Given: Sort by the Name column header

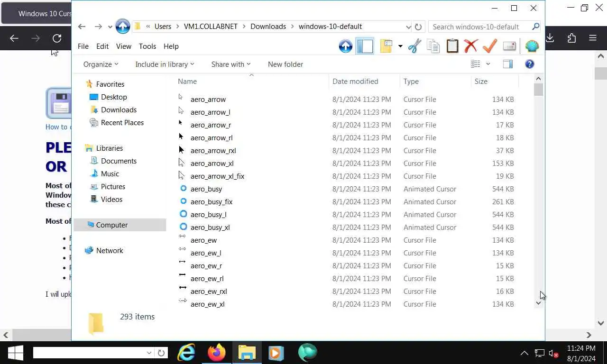Looking at the screenshot, I should pyautogui.click(x=251, y=82).
